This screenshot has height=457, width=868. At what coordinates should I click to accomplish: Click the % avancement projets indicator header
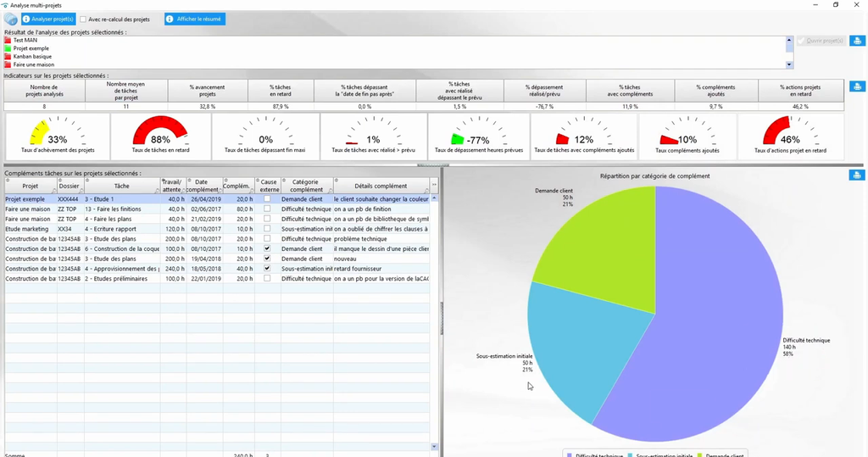click(x=208, y=91)
